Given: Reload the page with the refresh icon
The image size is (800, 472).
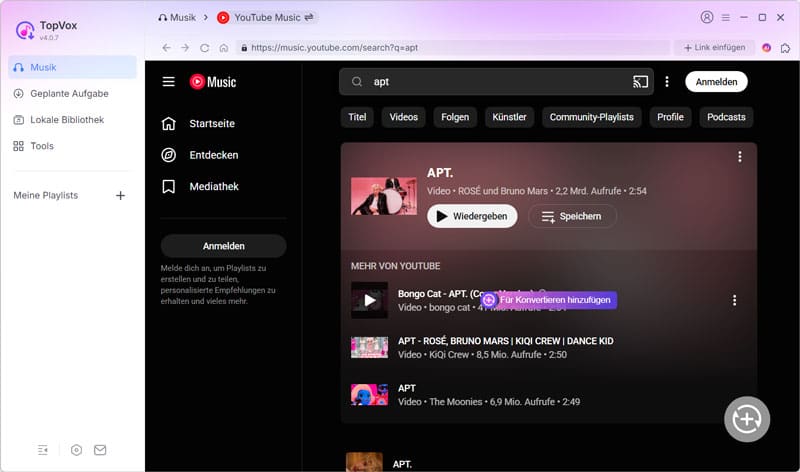Looking at the screenshot, I should click(205, 47).
